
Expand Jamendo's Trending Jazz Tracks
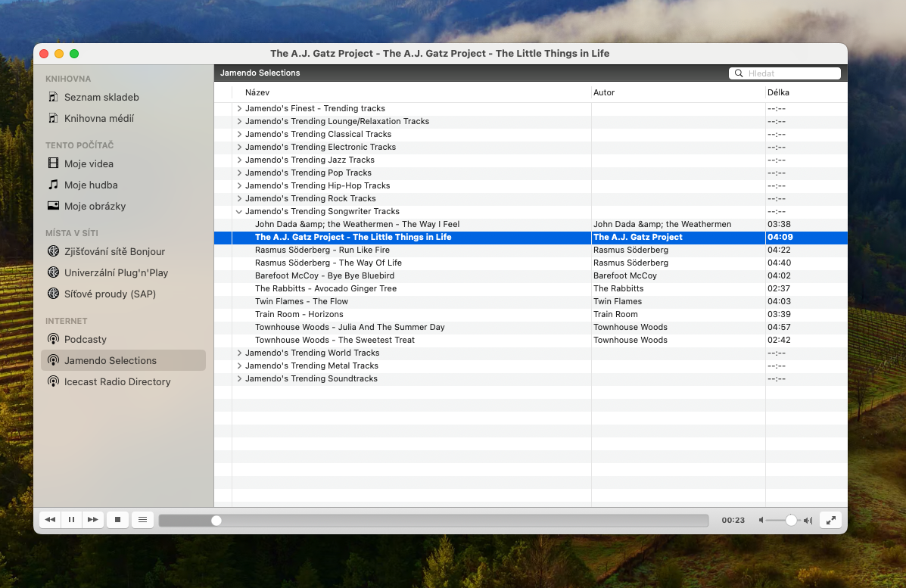point(239,160)
